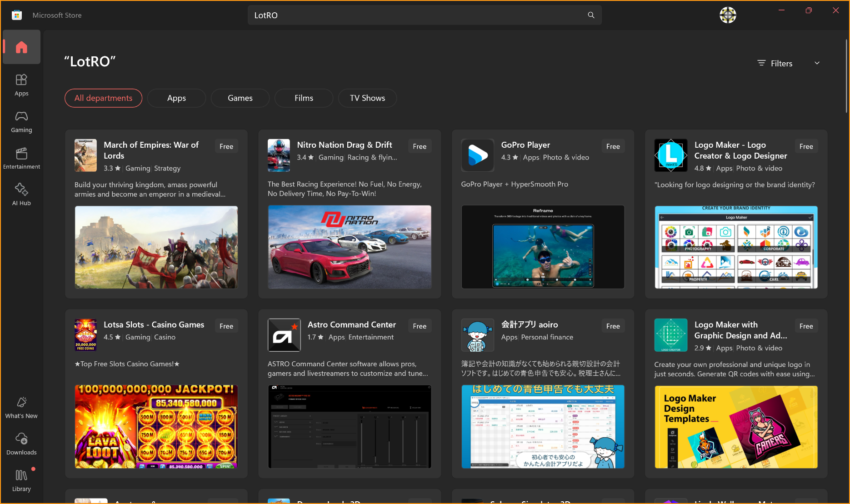Click Free button on Lotsa Slots
850x504 pixels.
pyautogui.click(x=226, y=326)
